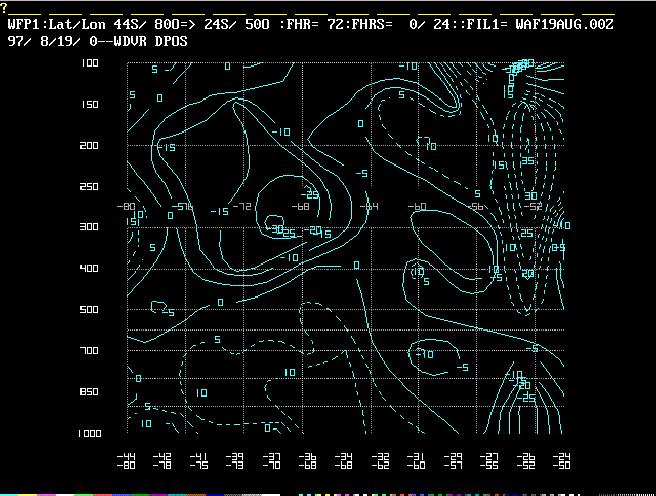Click the 400 pressure level label
Viewport: 656px width, 496px height.
point(89,268)
